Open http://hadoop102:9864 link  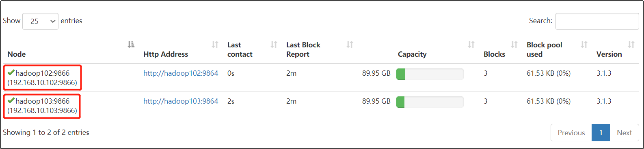181,73
